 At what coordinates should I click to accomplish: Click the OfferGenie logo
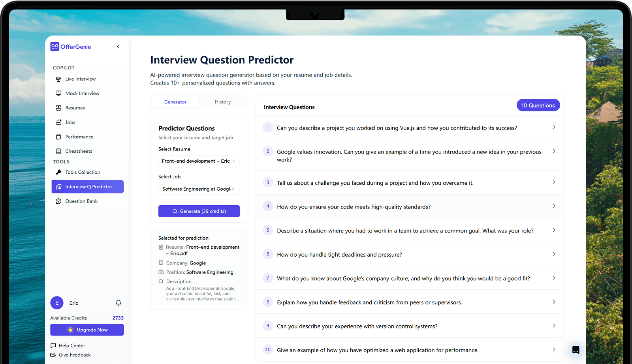pyautogui.click(x=71, y=47)
